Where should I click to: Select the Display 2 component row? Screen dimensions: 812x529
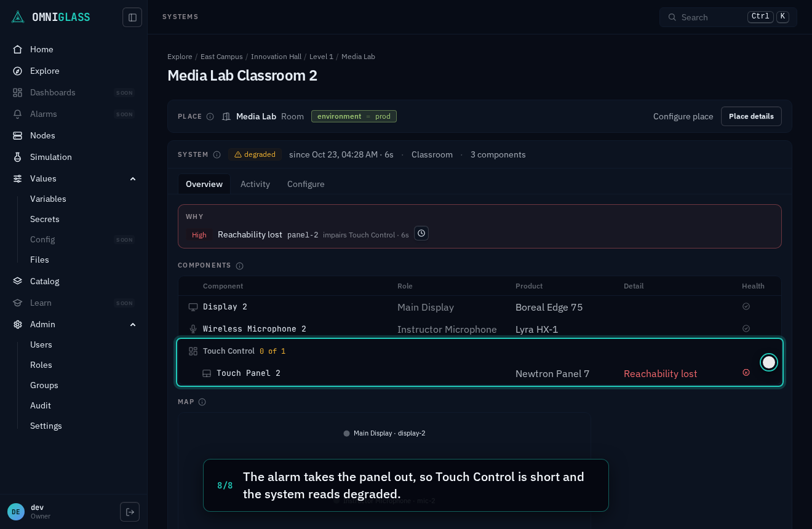click(480, 307)
